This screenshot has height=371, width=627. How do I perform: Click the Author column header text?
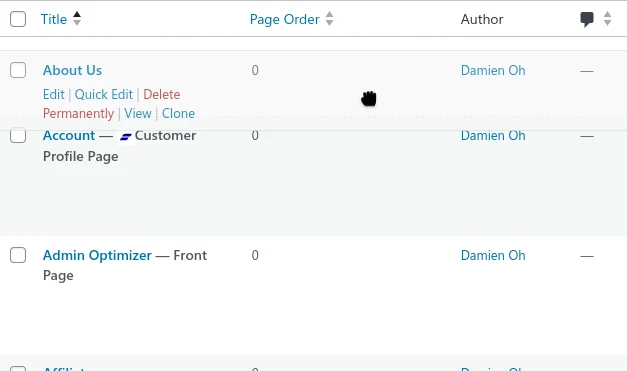tap(482, 19)
